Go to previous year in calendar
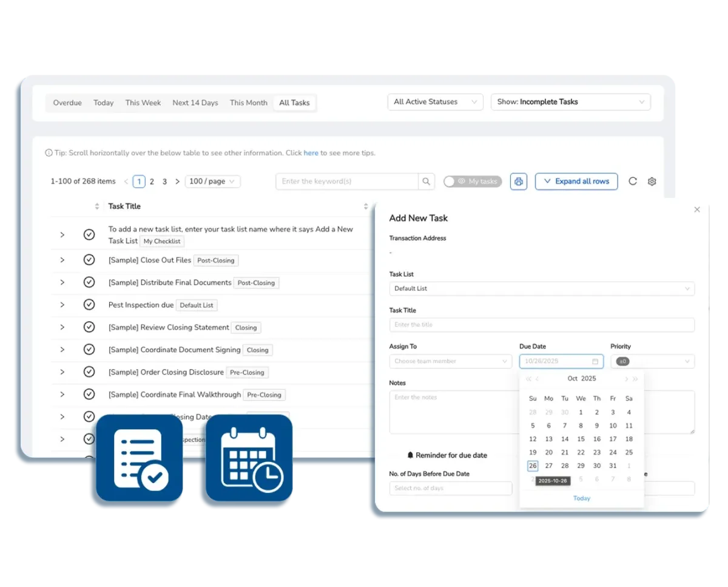 pos(528,379)
